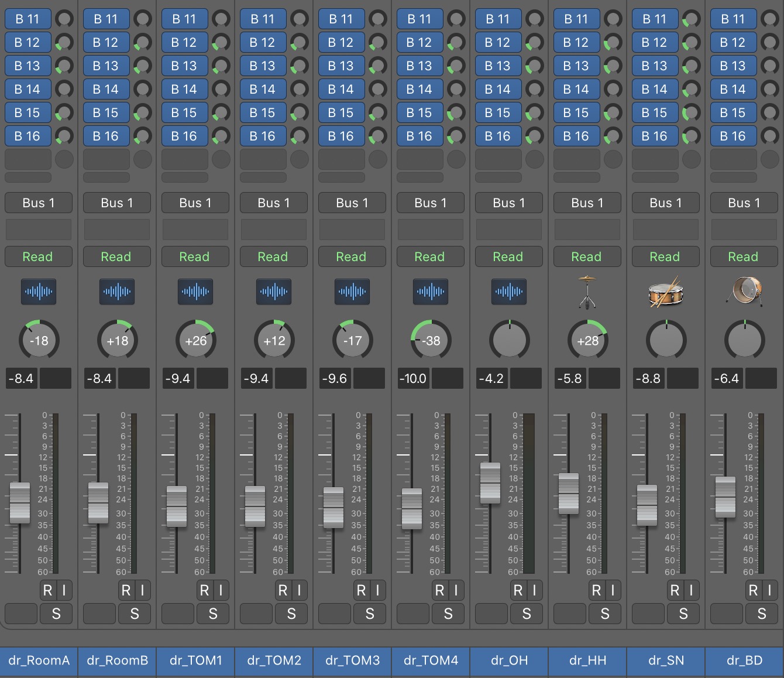Click the hi-hat icon on dr_HH channel
The image size is (784, 678).
click(x=587, y=292)
